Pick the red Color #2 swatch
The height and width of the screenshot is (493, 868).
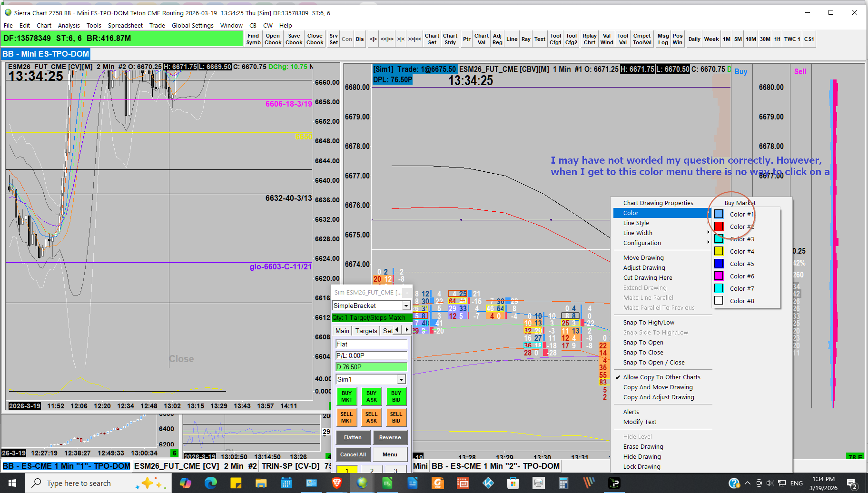719,227
